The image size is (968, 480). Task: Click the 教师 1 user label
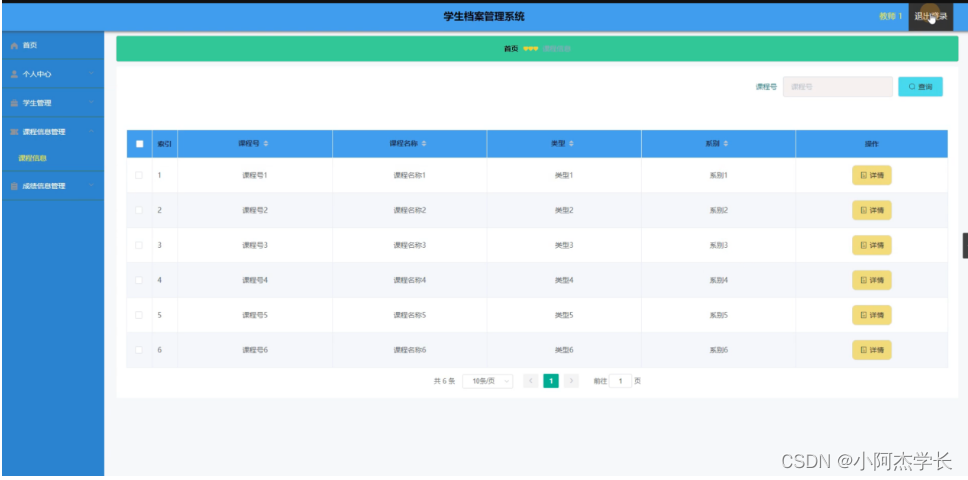890,17
